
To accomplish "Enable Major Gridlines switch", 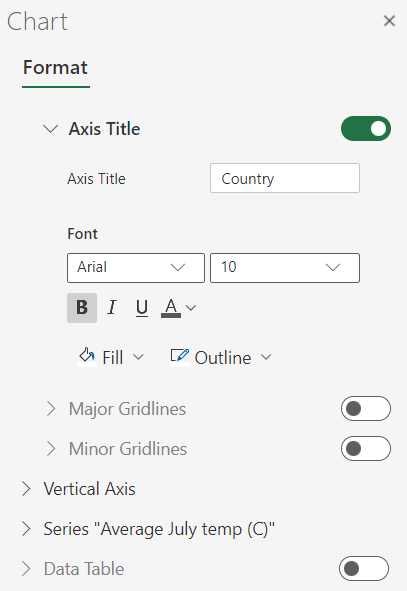I will pos(366,408).
